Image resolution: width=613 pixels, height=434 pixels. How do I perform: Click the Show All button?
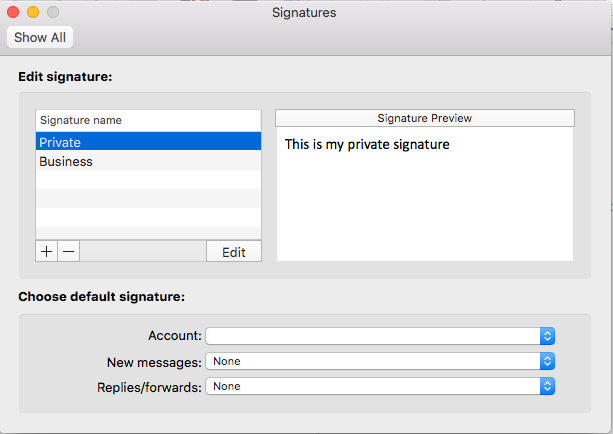pyautogui.click(x=40, y=38)
